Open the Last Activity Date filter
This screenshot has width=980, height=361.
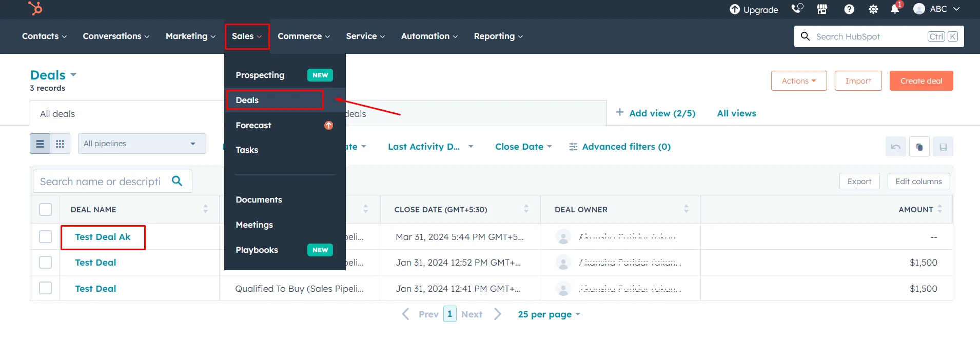tap(430, 147)
